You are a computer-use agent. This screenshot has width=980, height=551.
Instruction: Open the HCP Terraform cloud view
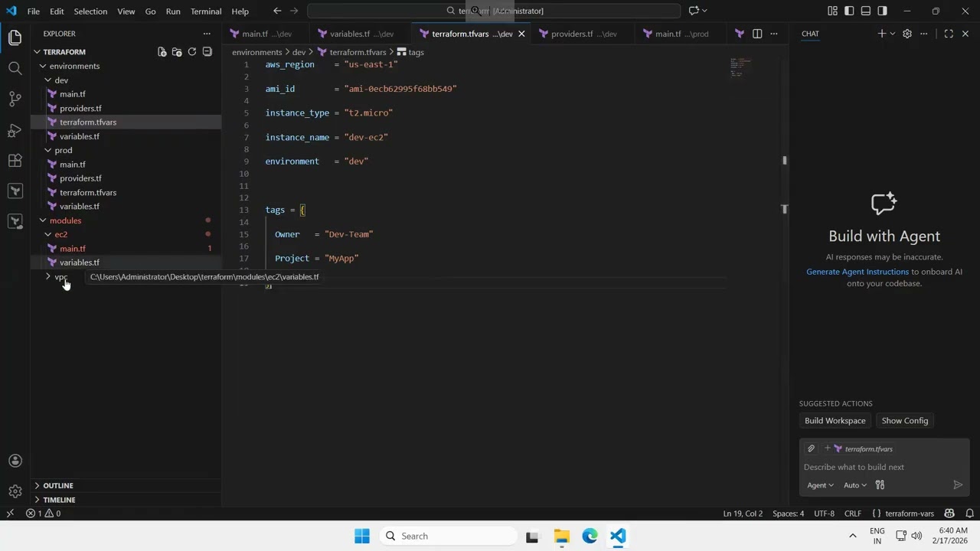15,221
